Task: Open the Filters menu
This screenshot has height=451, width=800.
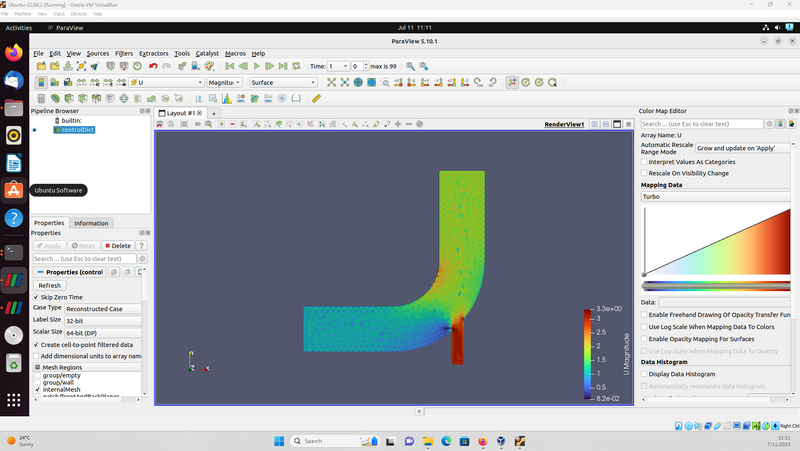Action: click(x=124, y=53)
